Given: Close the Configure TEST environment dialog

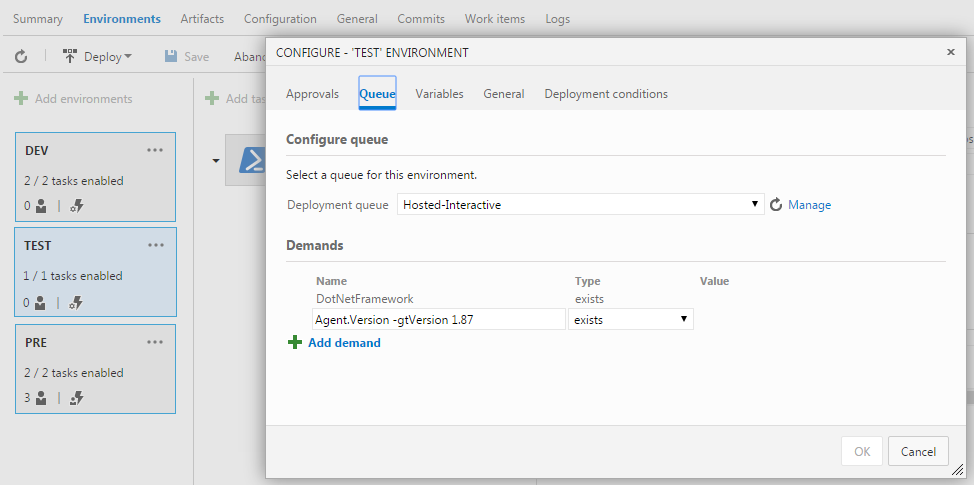Looking at the screenshot, I should click(x=950, y=52).
